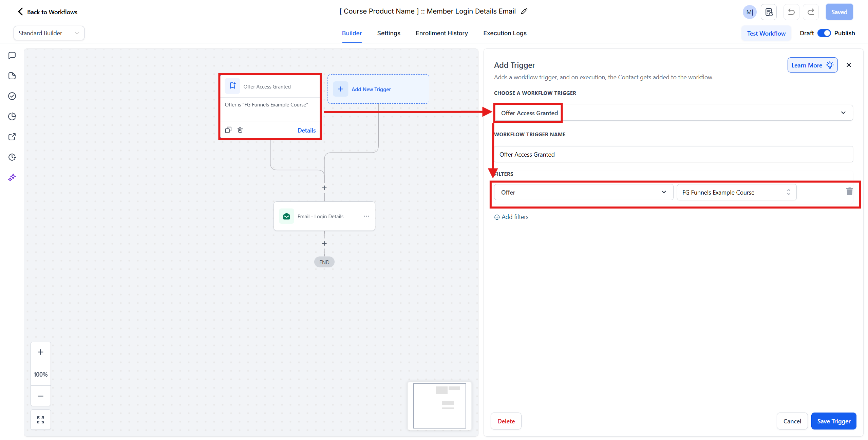This screenshot has height=440, width=868.
Task: Open the sparkle AI icon in sidebar
Action: pos(12,177)
